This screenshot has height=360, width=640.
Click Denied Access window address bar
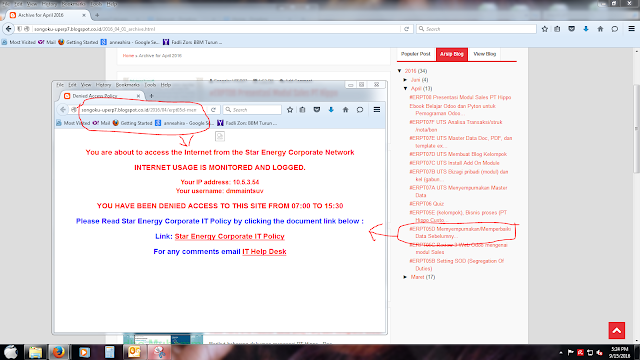(x=143, y=109)
